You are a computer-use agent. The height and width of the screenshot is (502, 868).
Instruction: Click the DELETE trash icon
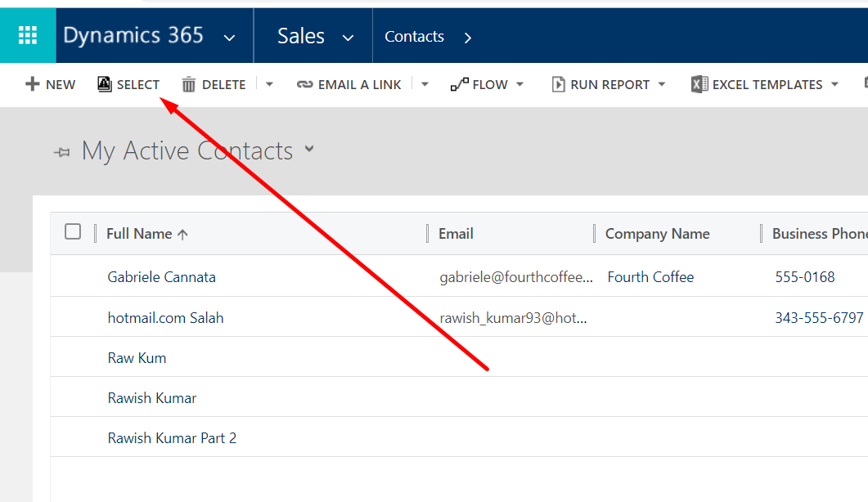point(189,84)
